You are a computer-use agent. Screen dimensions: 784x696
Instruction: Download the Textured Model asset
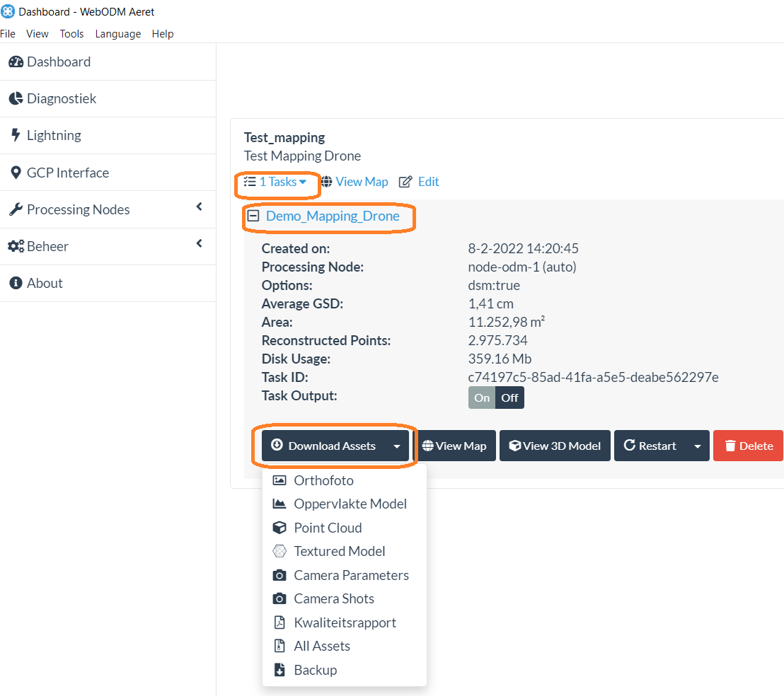[x=339, y=551]
